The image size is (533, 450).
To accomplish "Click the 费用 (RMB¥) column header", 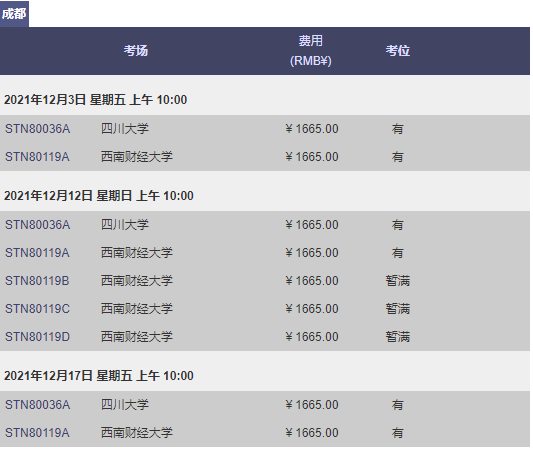I will click(x=310, y=51).
